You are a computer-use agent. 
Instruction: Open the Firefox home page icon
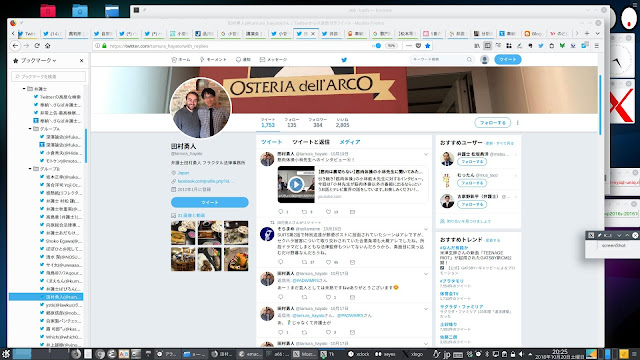point(47,46)
